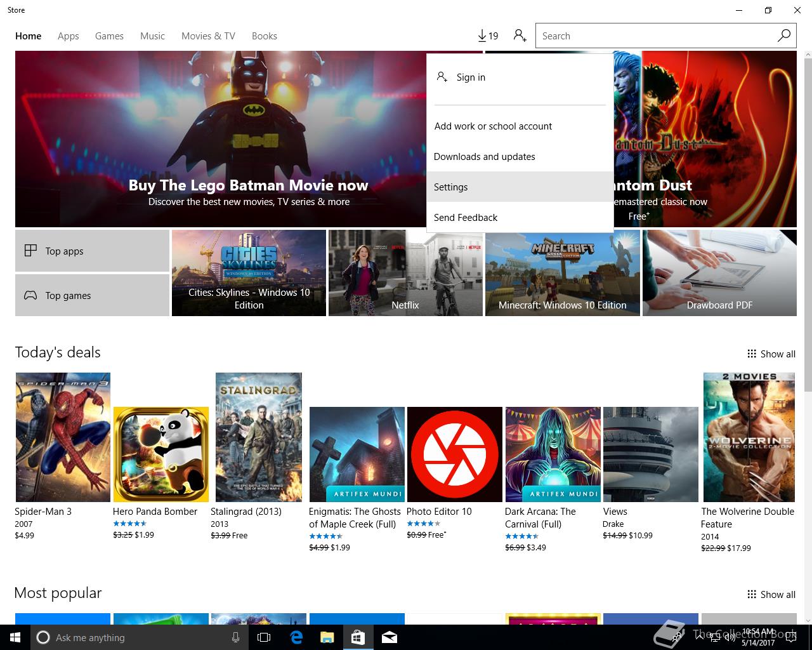Viewport: 812px width, 650px height.
Task: Click the Spider-Man 3 price $4.99
Action: pyautogui.click(x=25, y=536)
